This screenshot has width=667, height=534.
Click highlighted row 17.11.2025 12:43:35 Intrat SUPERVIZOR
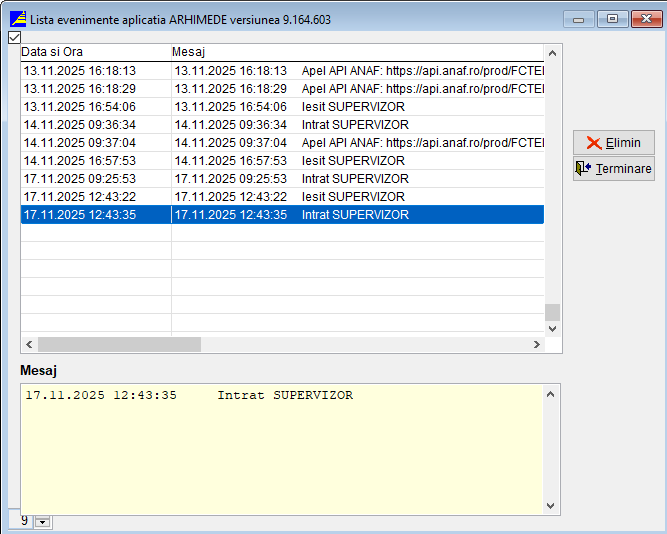pyautogui.click(x=282, y=214)
